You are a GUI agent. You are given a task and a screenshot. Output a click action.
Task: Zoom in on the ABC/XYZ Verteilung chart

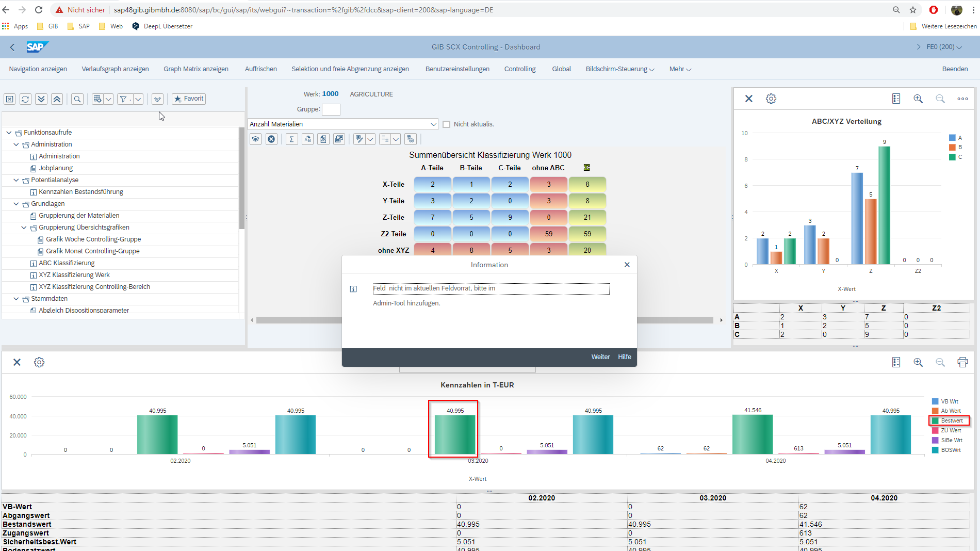pyautogui.click(x=918, y=99)
